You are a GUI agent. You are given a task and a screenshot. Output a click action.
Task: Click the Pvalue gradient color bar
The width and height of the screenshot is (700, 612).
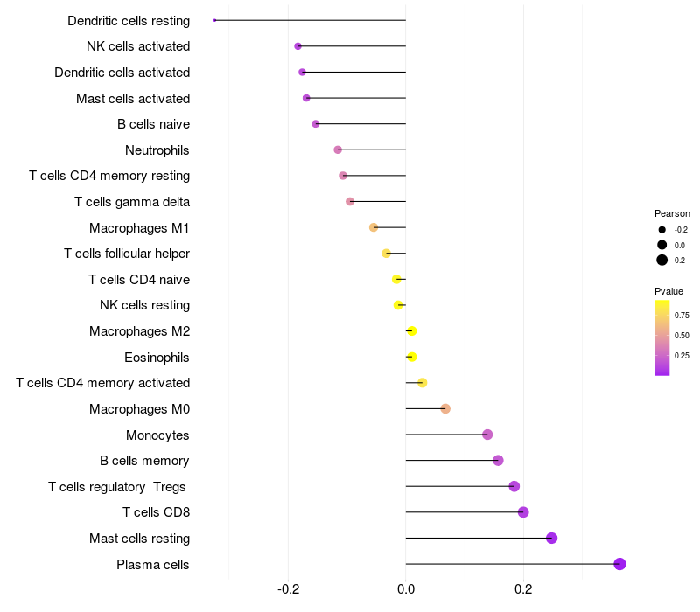[x=662, y=337]
